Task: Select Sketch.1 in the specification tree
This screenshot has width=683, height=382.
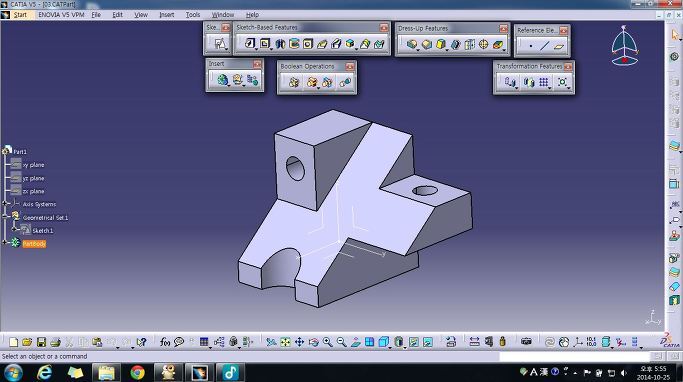Action: click(42, 230)
